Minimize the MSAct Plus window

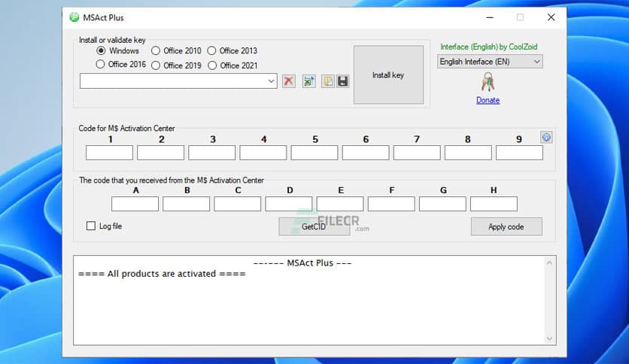pos(490,17)
